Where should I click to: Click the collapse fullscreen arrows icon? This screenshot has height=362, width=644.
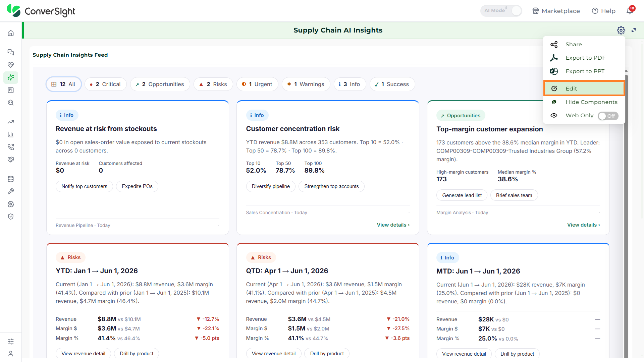pos(634,30)
